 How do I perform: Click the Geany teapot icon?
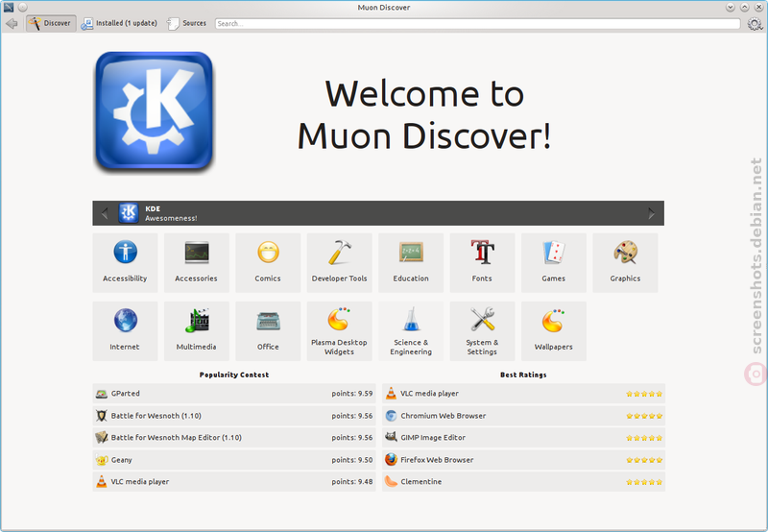[102, 460]
